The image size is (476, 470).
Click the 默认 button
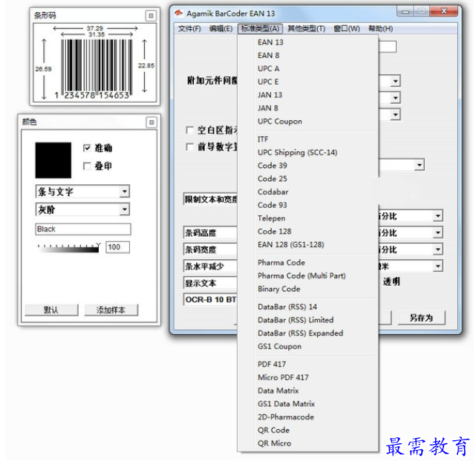tap(51, 310)
